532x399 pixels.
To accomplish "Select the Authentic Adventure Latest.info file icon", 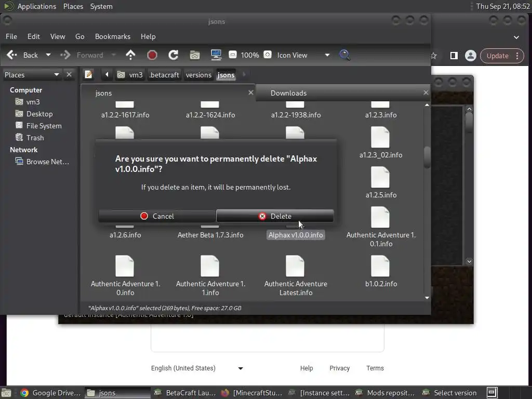I will coord(295,266).
